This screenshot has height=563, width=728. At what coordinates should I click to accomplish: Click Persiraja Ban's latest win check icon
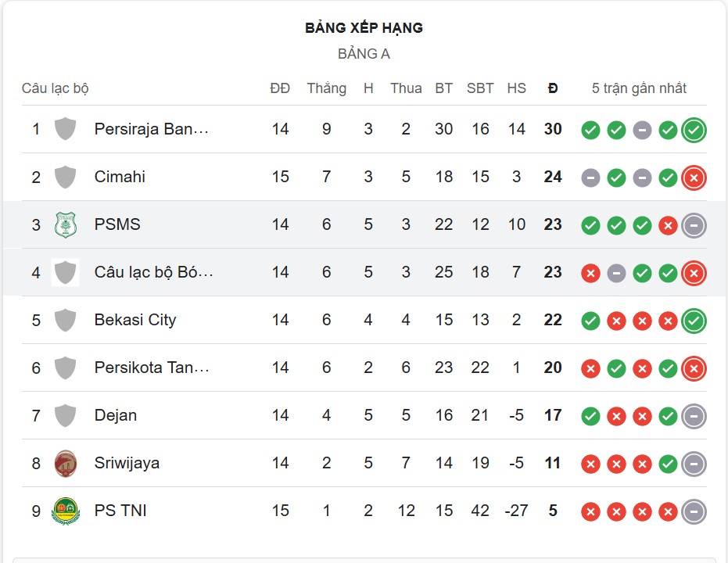pos(694,130)
